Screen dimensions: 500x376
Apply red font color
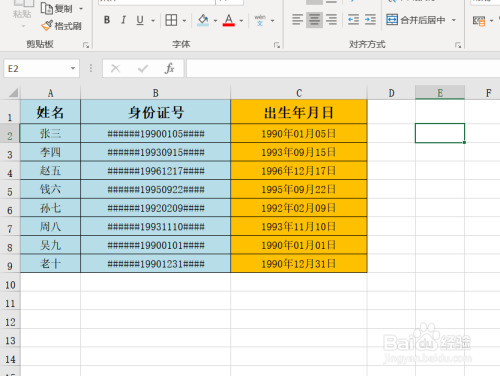click(x=229, y=20)
